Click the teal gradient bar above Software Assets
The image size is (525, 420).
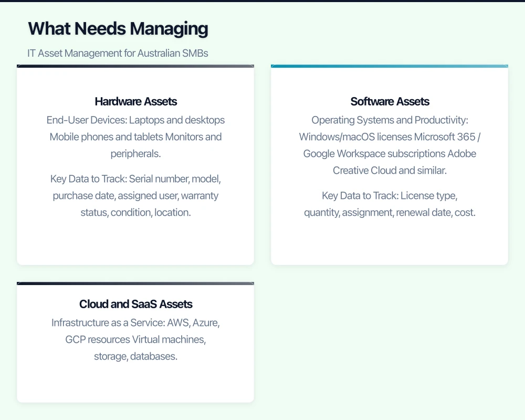pyautogui.click(x=390, y=66)
